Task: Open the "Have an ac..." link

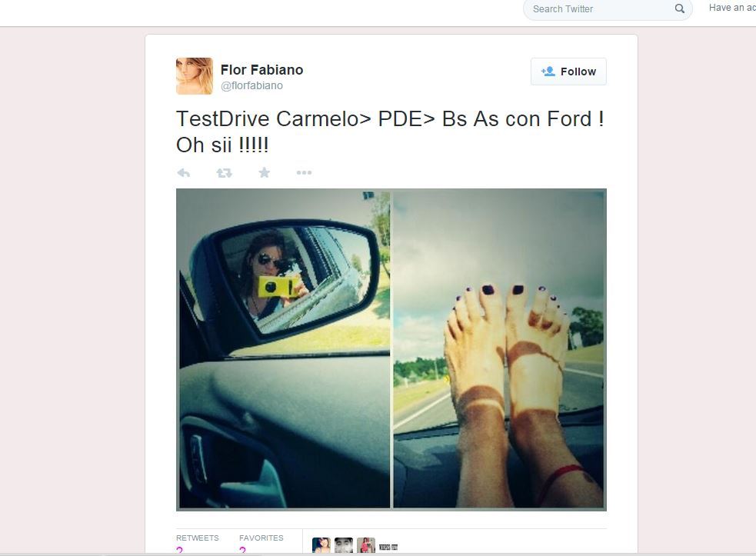Action: coord(732,8)
